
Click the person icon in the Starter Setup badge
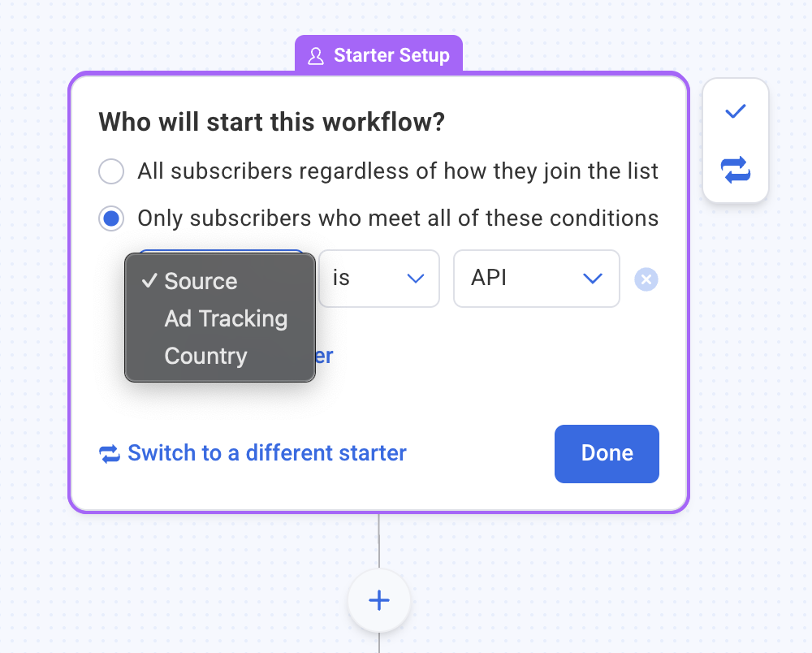pos(317,56)
